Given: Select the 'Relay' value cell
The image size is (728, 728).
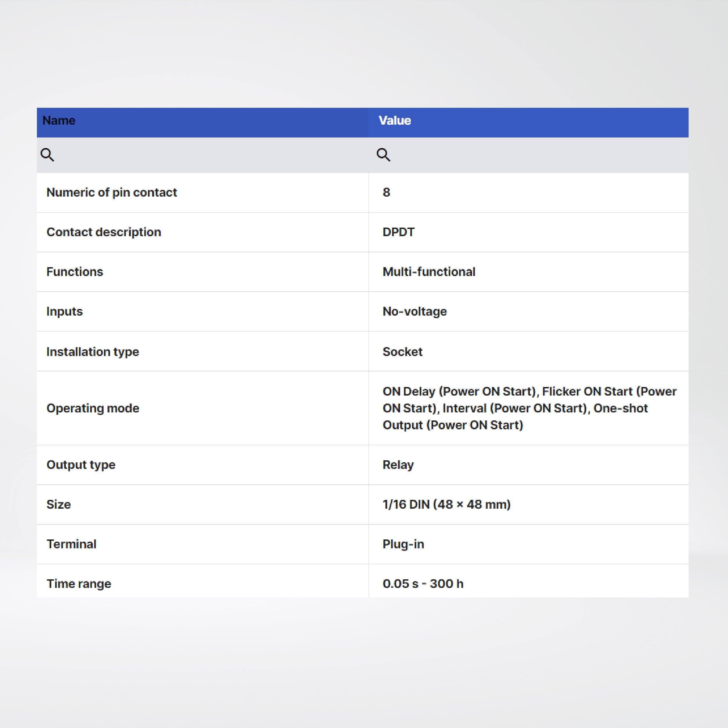Looking at the screenshot, I should pos(528,465).
